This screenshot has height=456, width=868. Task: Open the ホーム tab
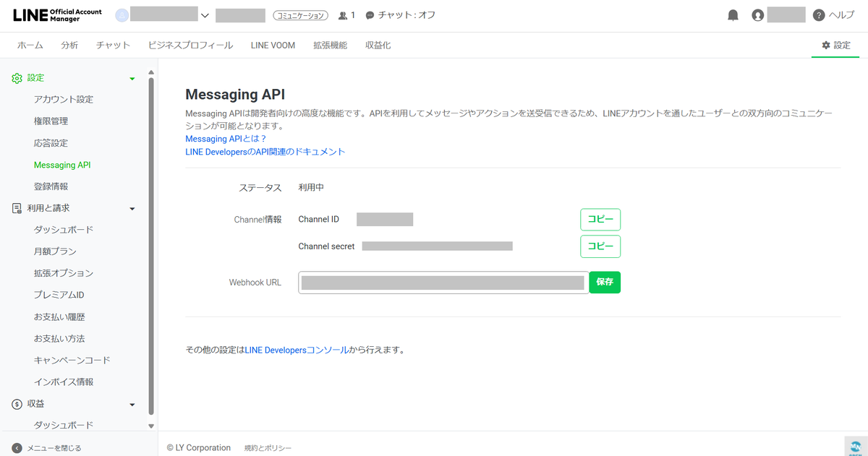tap(30, 45)
